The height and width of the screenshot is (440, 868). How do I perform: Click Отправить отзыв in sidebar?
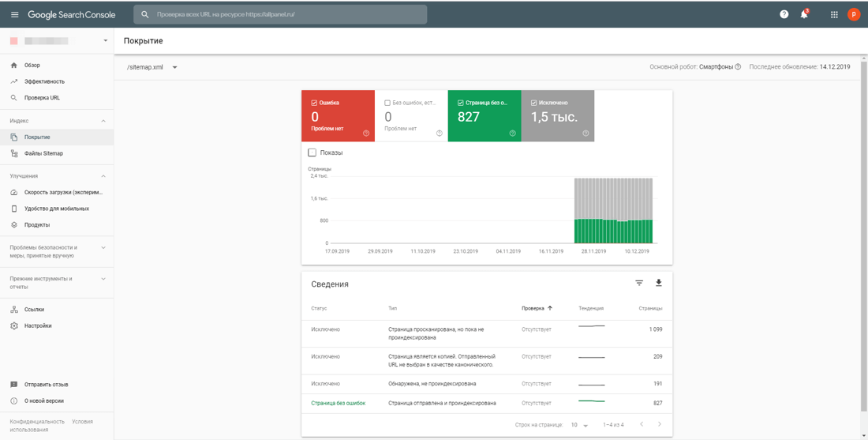pyautogui.click(x=46, y=385)
